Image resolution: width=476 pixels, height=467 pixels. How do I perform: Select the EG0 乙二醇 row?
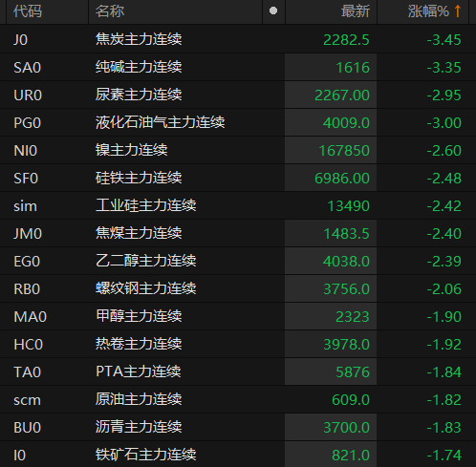238,261
